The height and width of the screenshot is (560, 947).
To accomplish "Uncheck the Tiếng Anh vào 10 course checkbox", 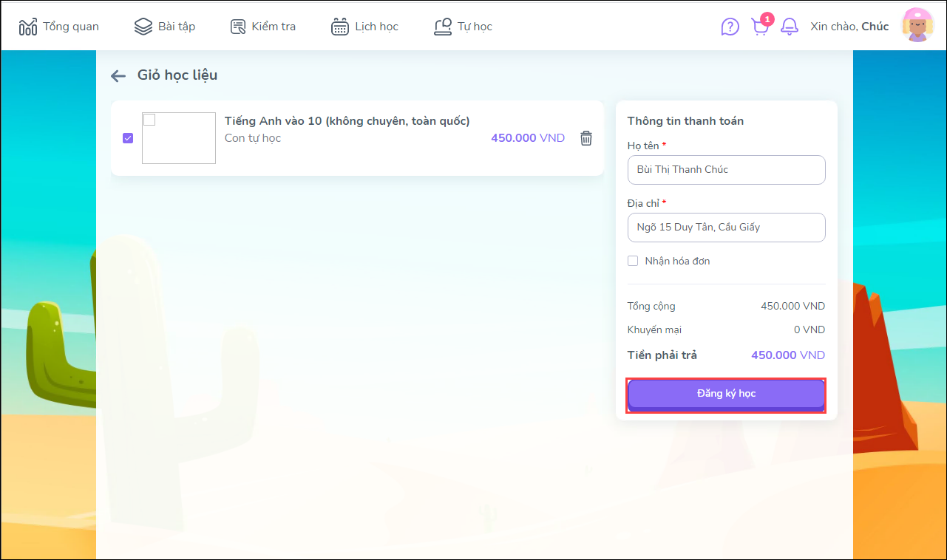I will (128, 138).
